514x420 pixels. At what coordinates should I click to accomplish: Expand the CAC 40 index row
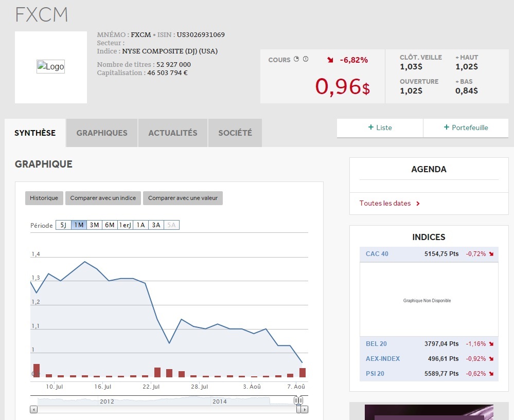[x=377, y=254]
